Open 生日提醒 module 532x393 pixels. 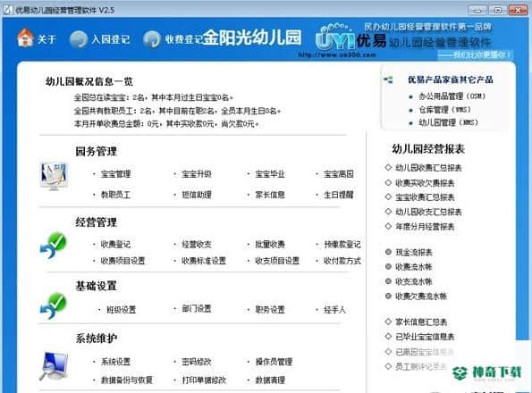coord(339,195)
